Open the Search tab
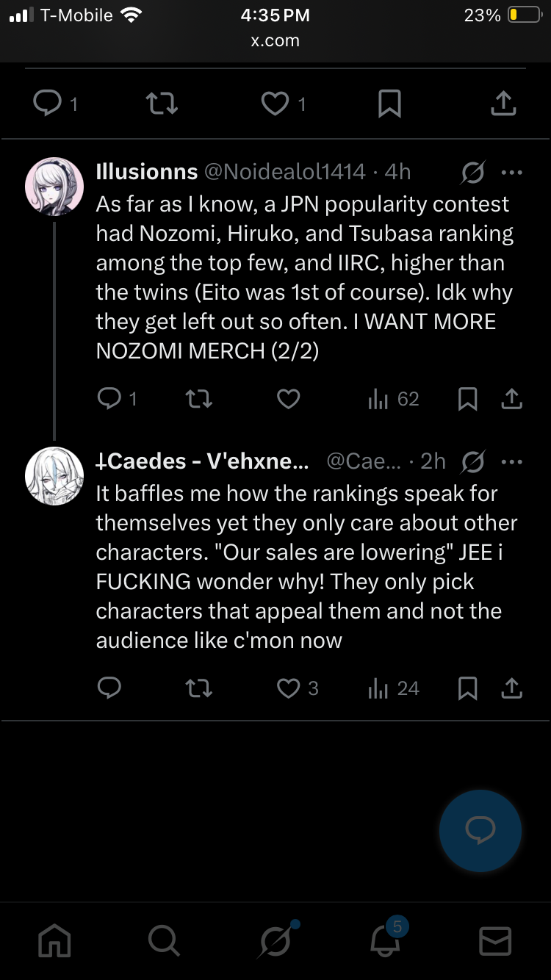 pyautogui.click(x=162, y=940)
